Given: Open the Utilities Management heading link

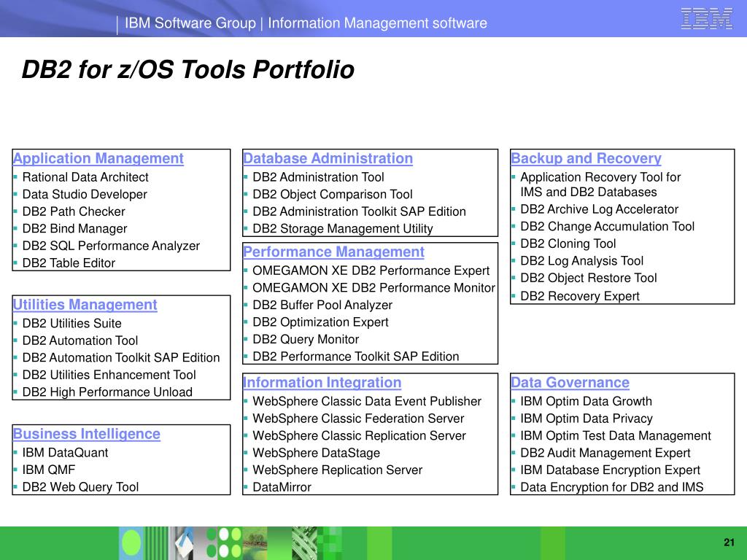Looking at the screenshot, I should (x=85, y=304).
